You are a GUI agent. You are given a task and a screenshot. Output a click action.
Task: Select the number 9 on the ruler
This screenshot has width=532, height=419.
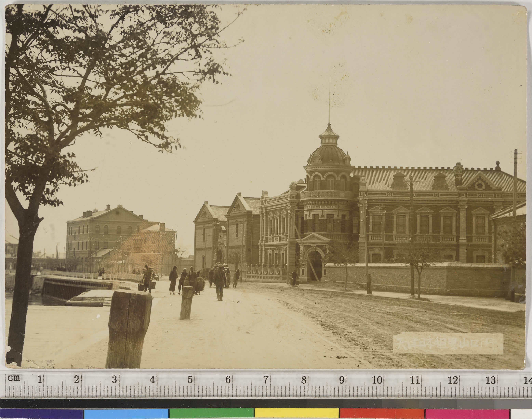(341, 380)
